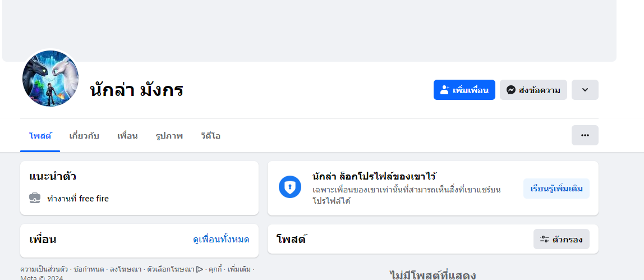Open the three-dots more options menu
This screenshot has height=280, width=644.
585,135
